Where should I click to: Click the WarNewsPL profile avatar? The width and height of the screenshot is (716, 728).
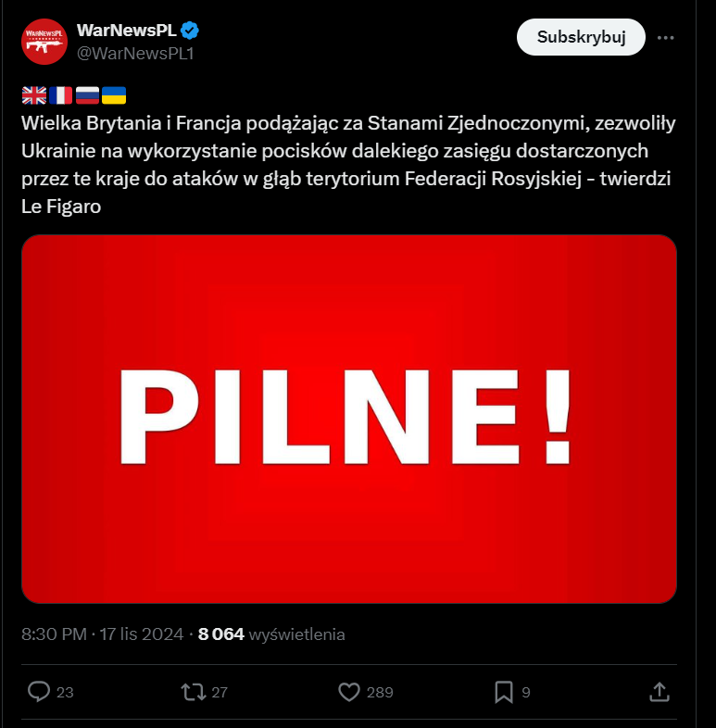coord(44,42)
